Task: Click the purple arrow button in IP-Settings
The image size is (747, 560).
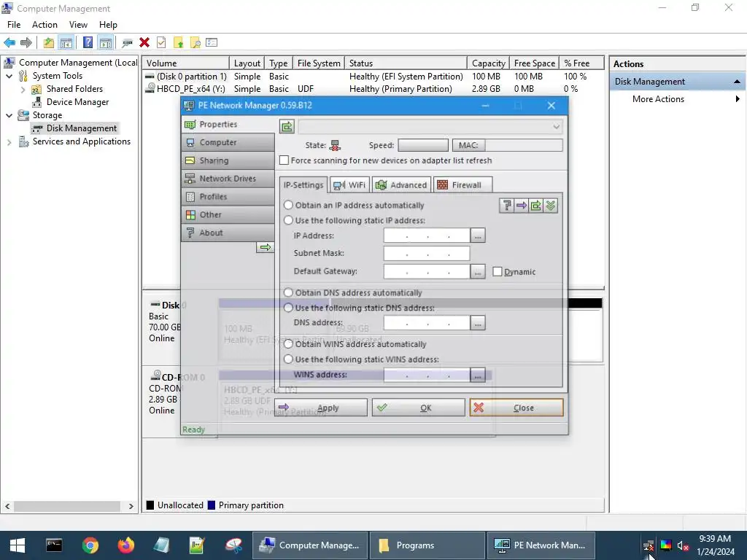Action: pyautogui.click(x=522, y=205)
